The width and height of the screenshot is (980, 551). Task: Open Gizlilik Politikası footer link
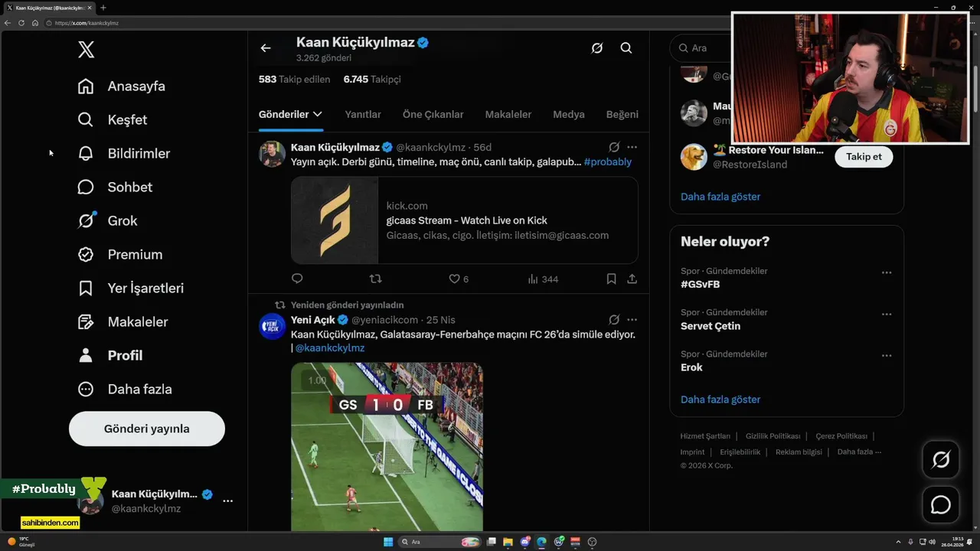tap(773, 436)
